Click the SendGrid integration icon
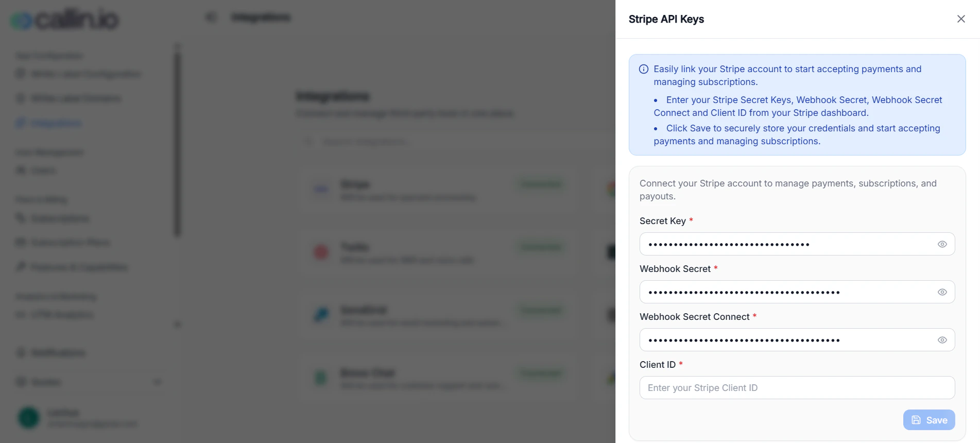This screenshot has width=980, height=443. click(320, 315)
